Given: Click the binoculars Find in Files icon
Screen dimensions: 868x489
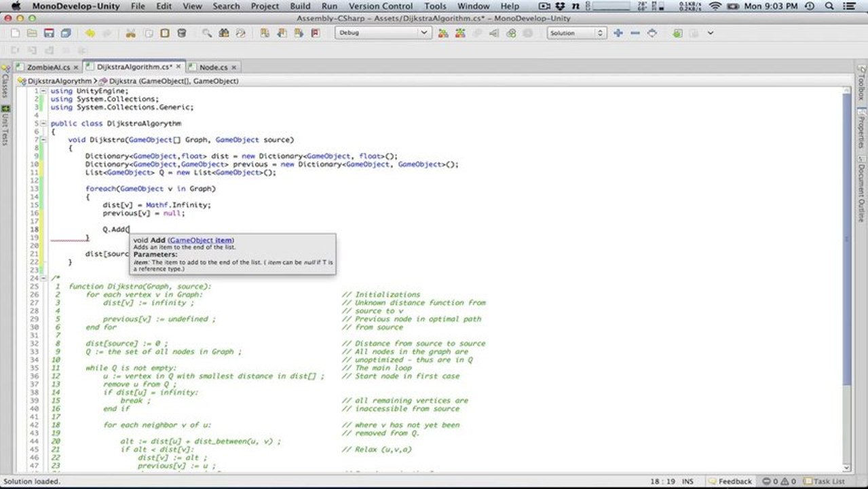Looking at the screenshot, I should 223,33.
